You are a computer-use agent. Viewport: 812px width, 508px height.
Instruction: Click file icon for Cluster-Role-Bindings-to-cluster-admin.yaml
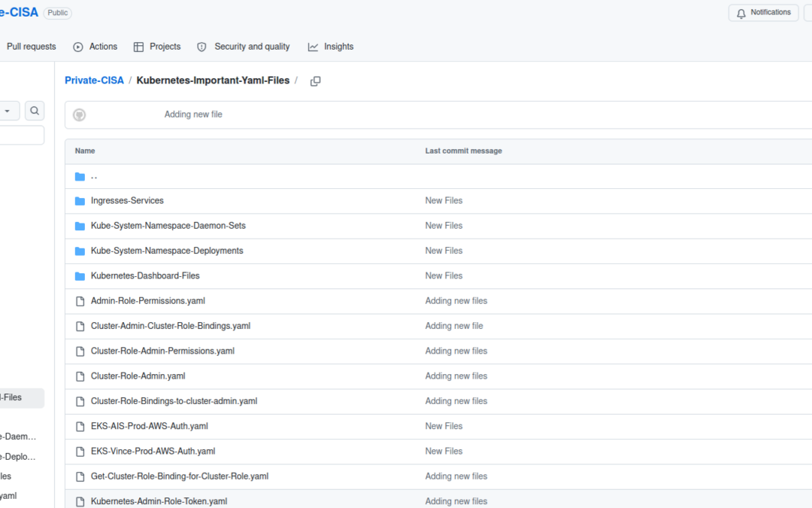80,401
